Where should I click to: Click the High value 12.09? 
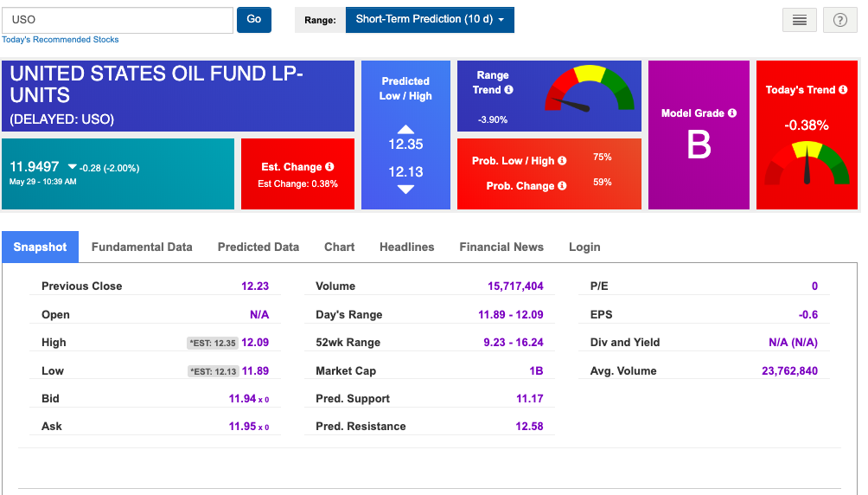coord(255,343)
